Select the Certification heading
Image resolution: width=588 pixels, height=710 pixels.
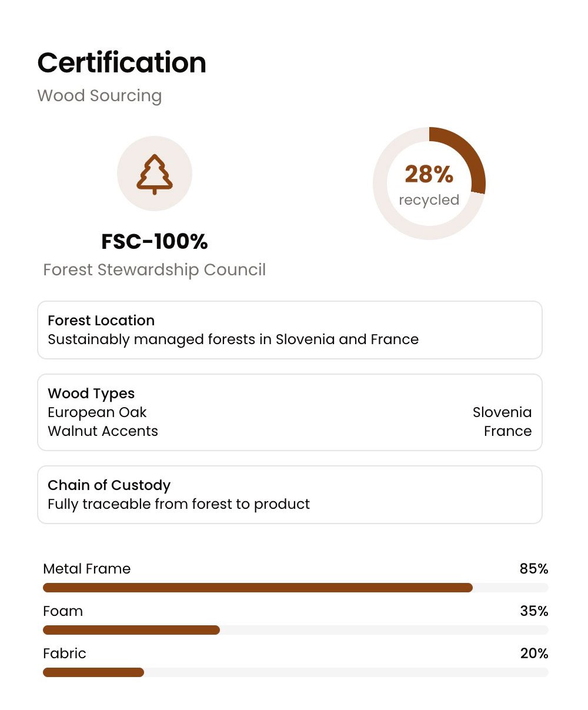coord(122,62)
